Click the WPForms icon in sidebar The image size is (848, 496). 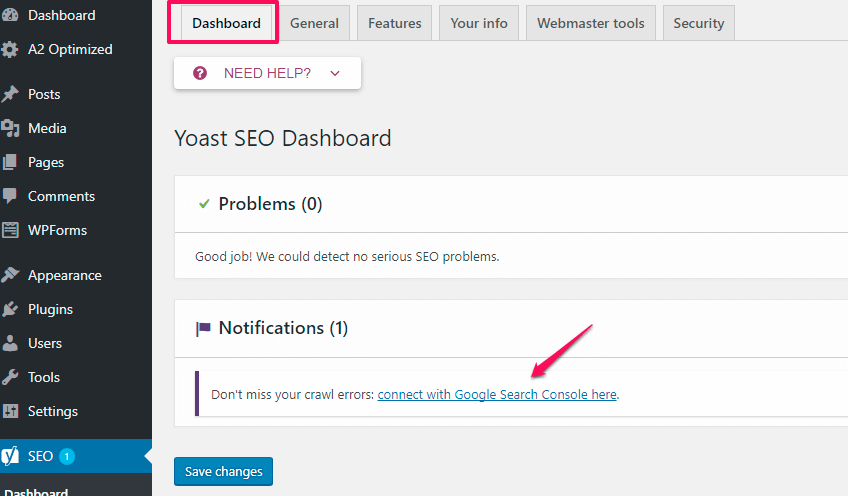[10, 230]
